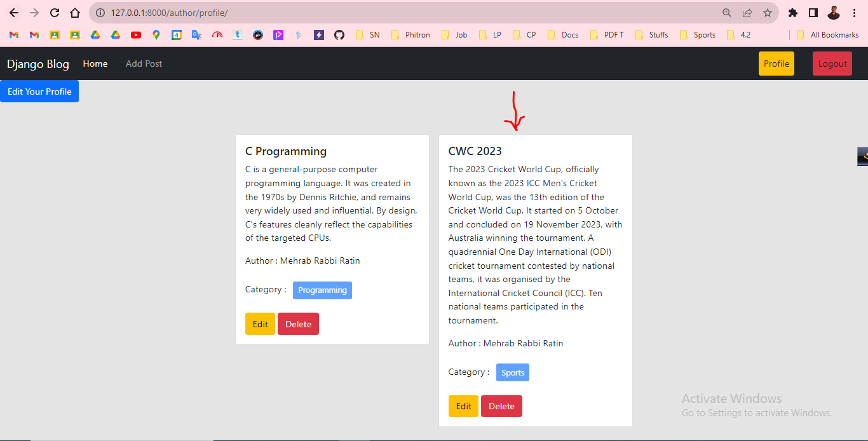Reload the page with the refresh icon
868x441 pixels.
pyautogui.click(x=55, y=13)
